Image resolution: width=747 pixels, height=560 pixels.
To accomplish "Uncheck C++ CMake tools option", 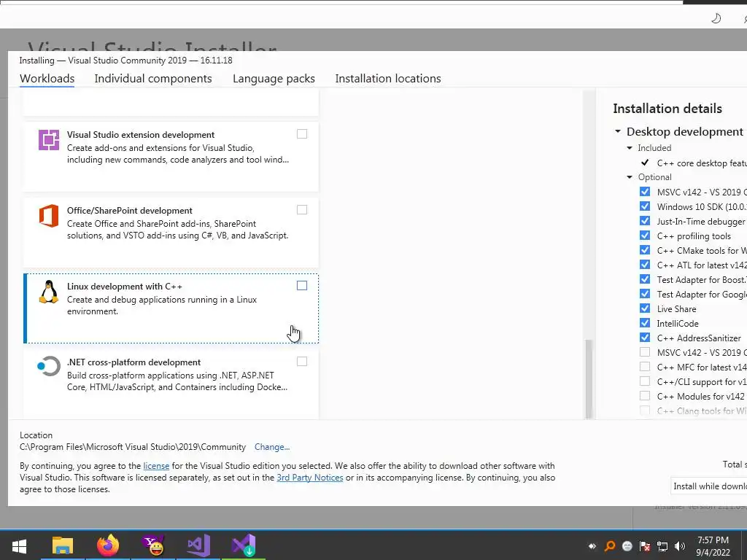I will pos(645,250).
